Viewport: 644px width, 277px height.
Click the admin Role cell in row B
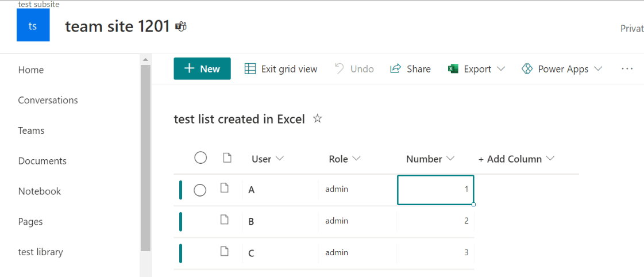358,221
